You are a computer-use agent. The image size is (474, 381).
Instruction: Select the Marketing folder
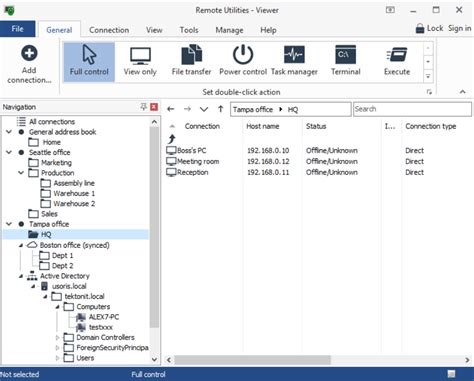point(56,163)
